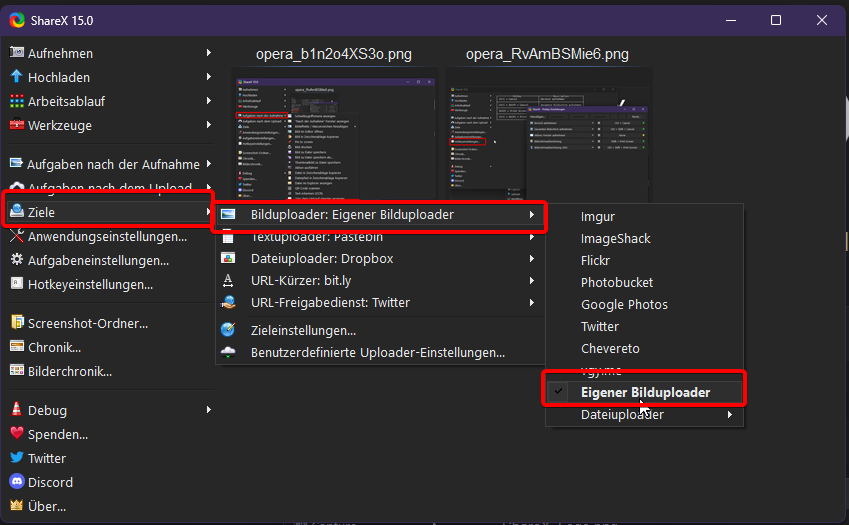Expand the Aufnehmen submenu arrow
Image resolution: width=849 pixels, height=525 pixels.
(208, 53)
